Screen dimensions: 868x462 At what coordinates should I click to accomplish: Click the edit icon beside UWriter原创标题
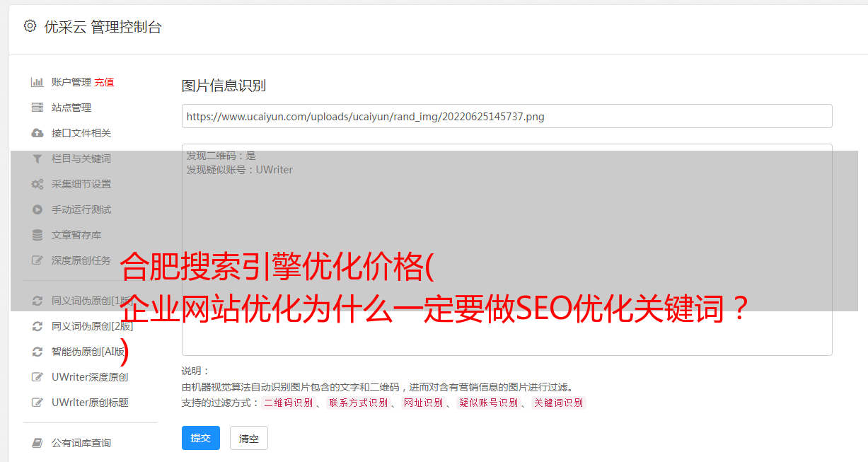[x=37, y=403]
